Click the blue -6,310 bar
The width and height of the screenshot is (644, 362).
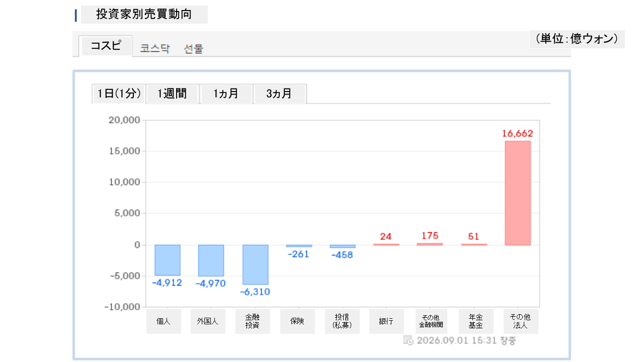click(255, 264)
